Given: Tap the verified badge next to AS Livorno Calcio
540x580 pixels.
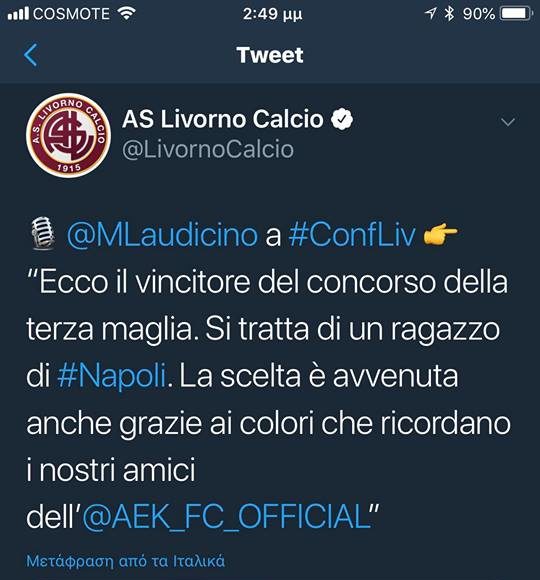Looking at the screenshot, I should pos(342,119).
